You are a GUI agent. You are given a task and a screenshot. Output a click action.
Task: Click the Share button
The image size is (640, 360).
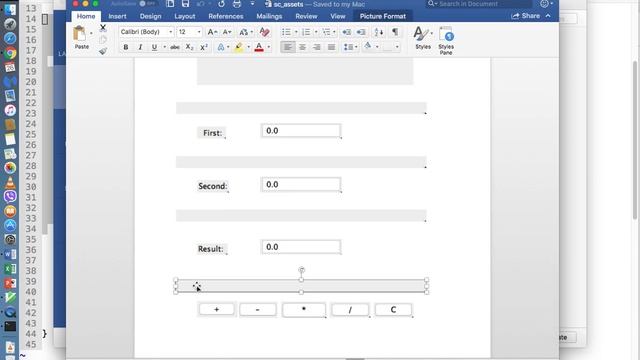(526, 16)
